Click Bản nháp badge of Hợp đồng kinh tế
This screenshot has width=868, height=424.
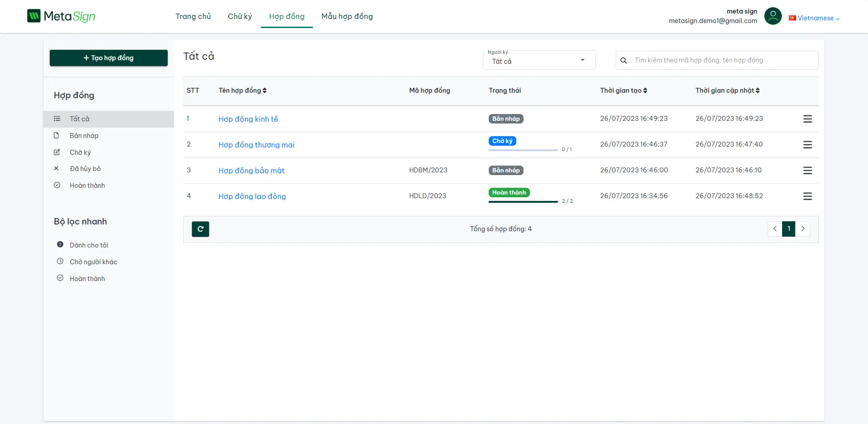pos(506,119)
